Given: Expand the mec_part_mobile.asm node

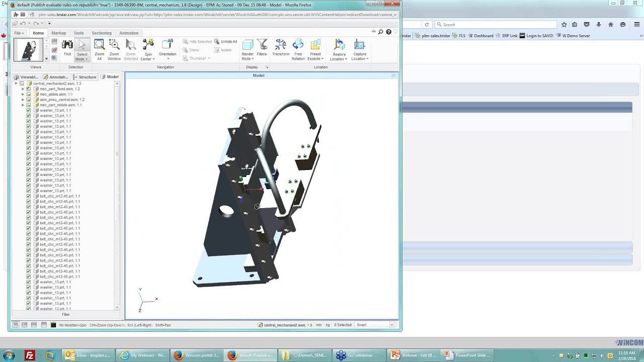Looking at the screenshot, I should (x=23, y=105).
